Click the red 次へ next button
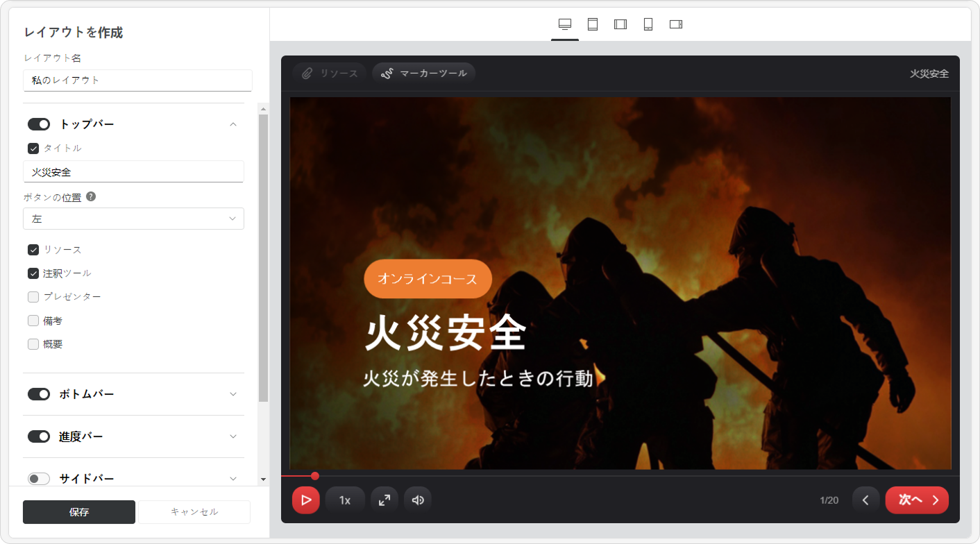980x544 pixels. point(917,500)
